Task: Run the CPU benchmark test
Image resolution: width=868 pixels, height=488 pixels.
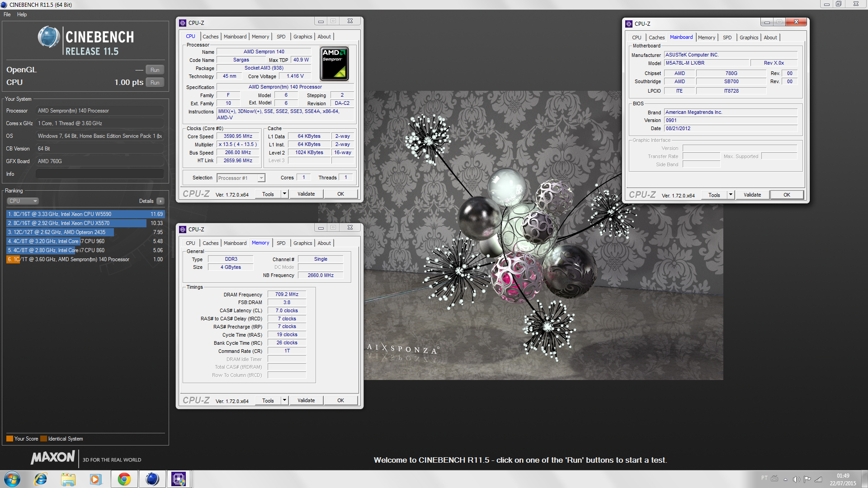Action: tap(155, 83)
